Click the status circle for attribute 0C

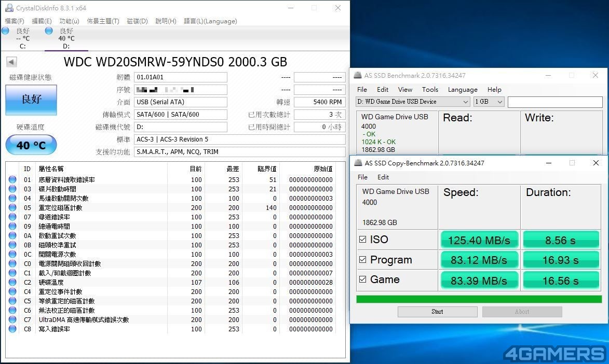[12, 254]
